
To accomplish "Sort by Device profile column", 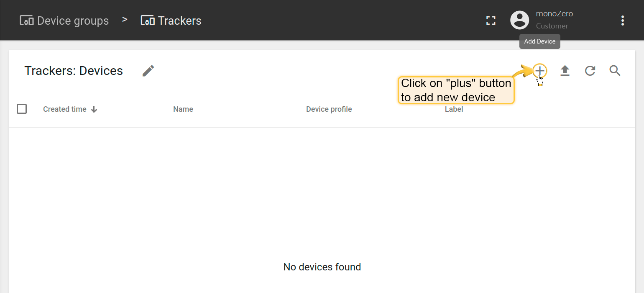I will tap(329, 109).
